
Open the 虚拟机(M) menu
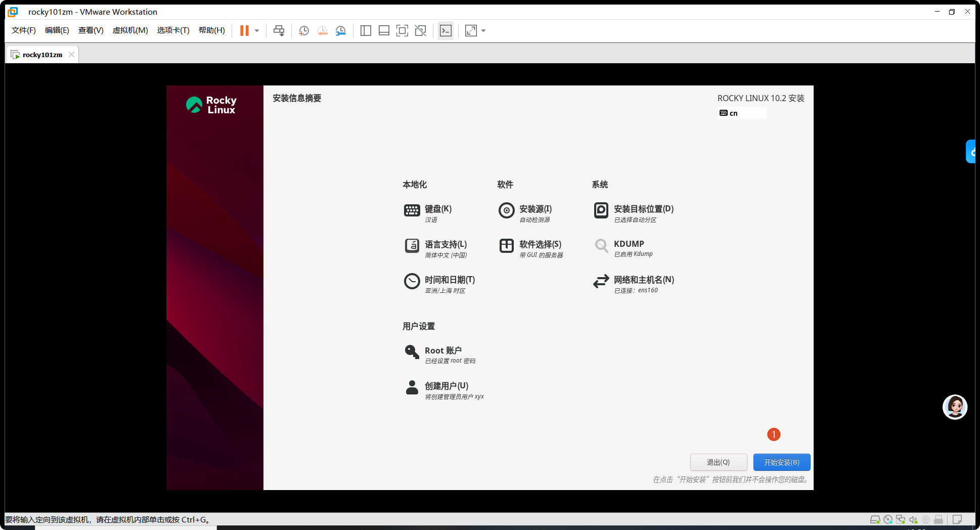(130, 30)
